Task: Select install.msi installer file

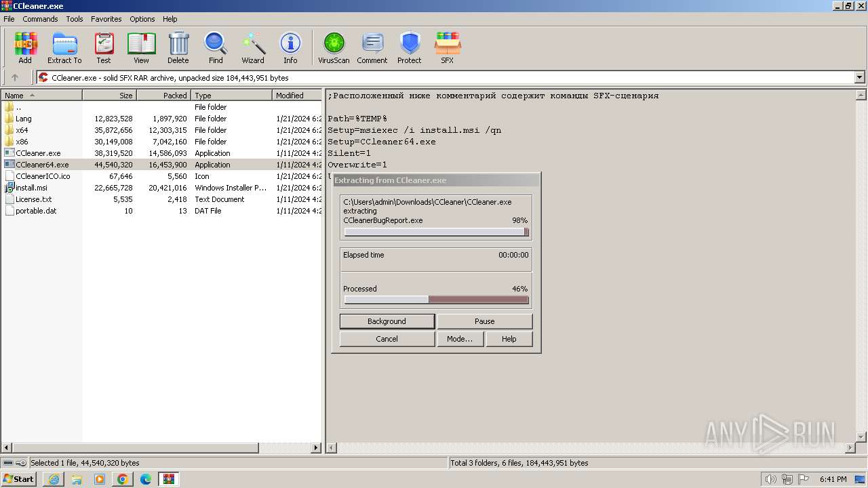Action: 31,188
